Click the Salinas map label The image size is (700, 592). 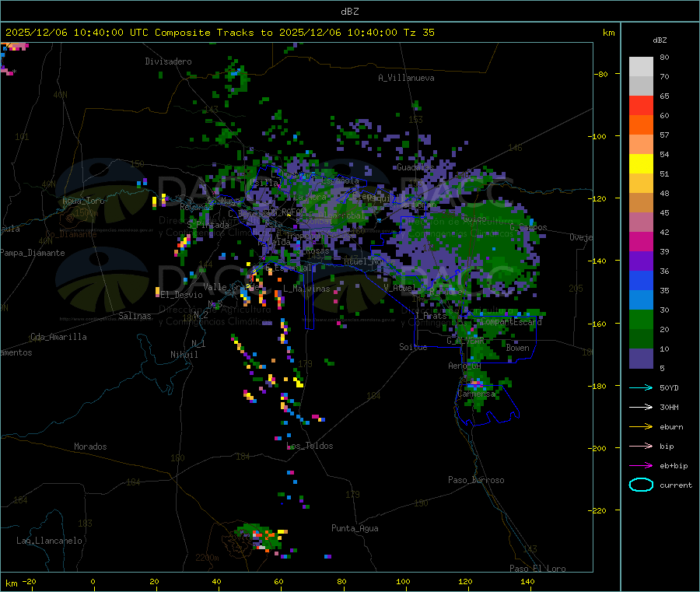click(x=135, y=316)
